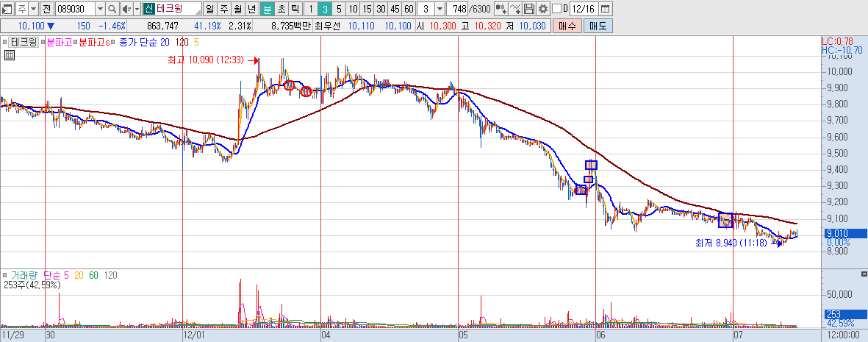The width and height of the screenshot is (868, 342).
Task: Toggle the square marker before 종가 단순
Action: pyautogui.click(x=115, y=42)
